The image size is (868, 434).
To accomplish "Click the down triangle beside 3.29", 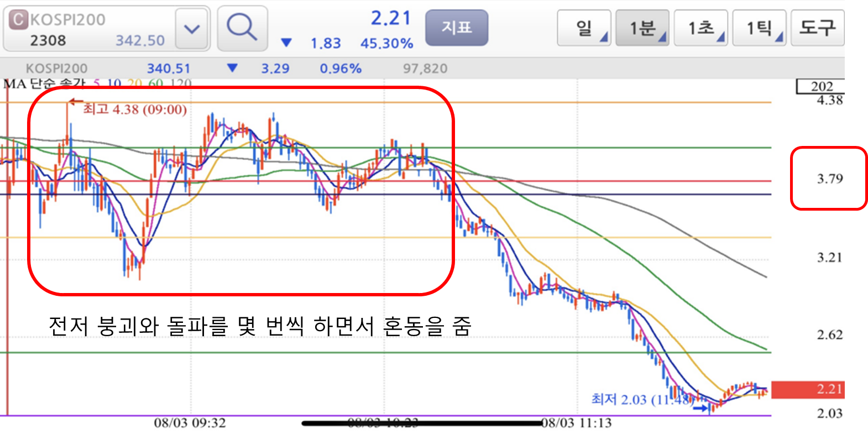I will point(232,68).
